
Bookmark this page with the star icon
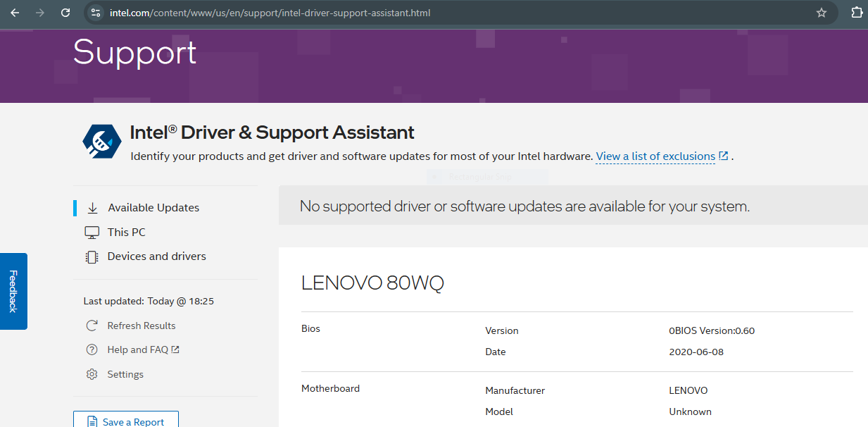click(821, 13)
